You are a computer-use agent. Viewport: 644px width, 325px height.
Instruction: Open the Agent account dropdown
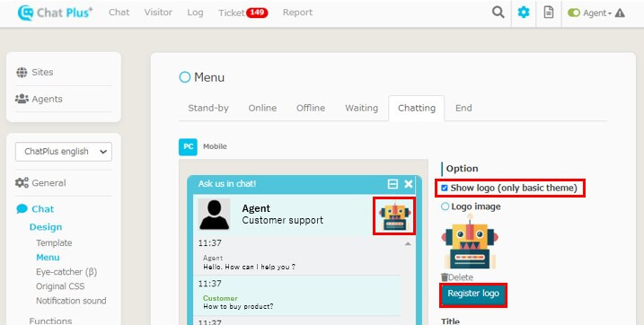(597, 13)
